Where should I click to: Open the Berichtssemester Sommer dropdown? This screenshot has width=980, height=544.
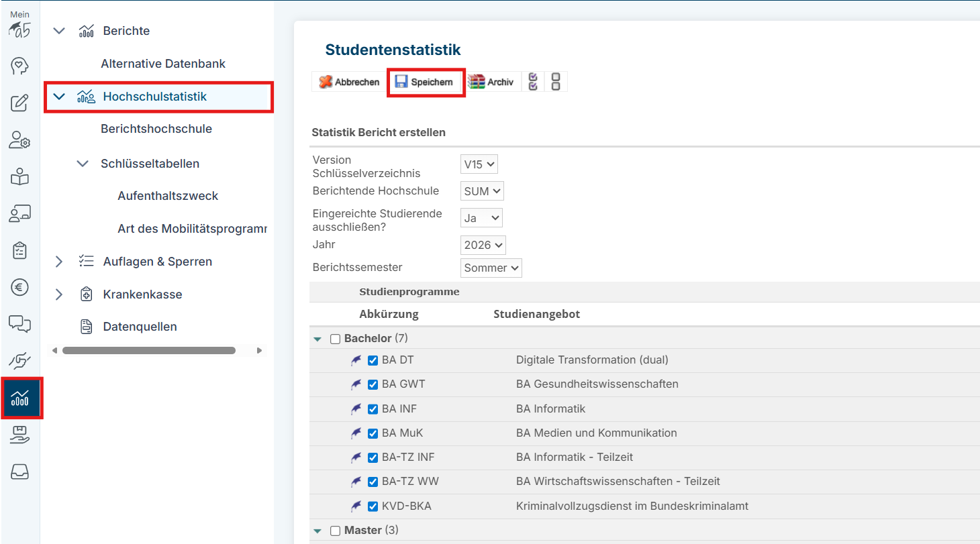pos(491,268)
